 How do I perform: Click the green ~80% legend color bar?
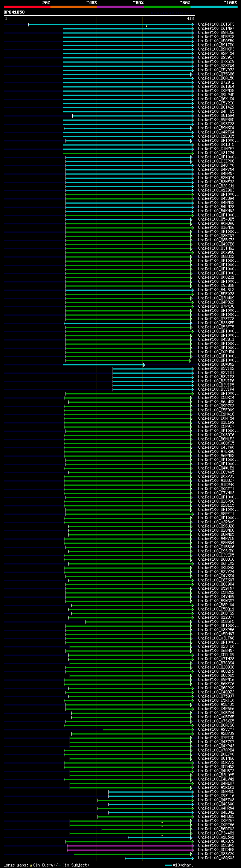[x=167, y=7]
